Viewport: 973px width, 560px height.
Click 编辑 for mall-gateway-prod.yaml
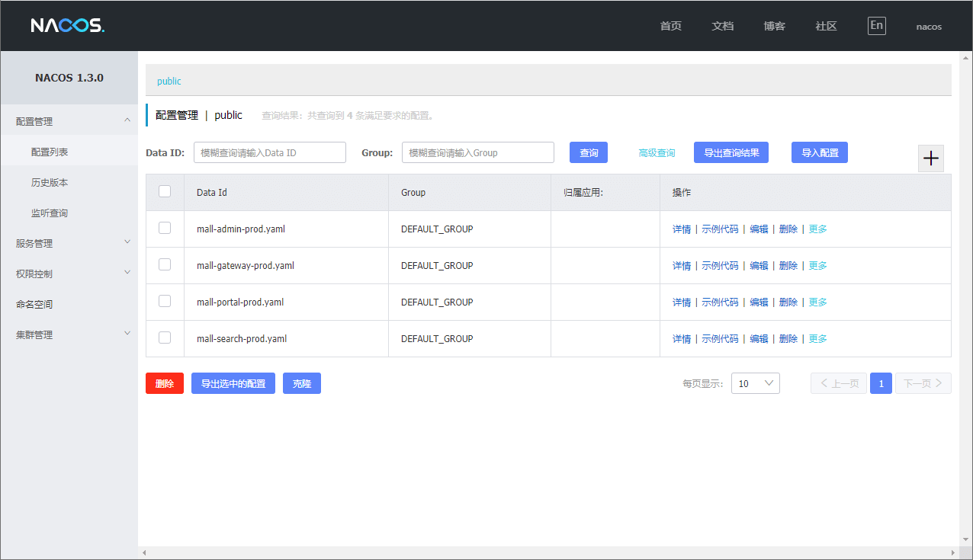click(759, 266)
